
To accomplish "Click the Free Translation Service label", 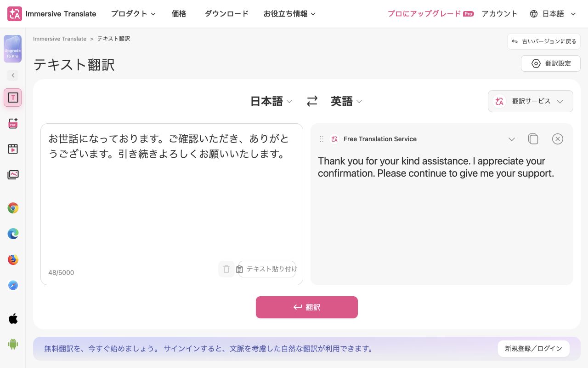I will tap(380, 139).
